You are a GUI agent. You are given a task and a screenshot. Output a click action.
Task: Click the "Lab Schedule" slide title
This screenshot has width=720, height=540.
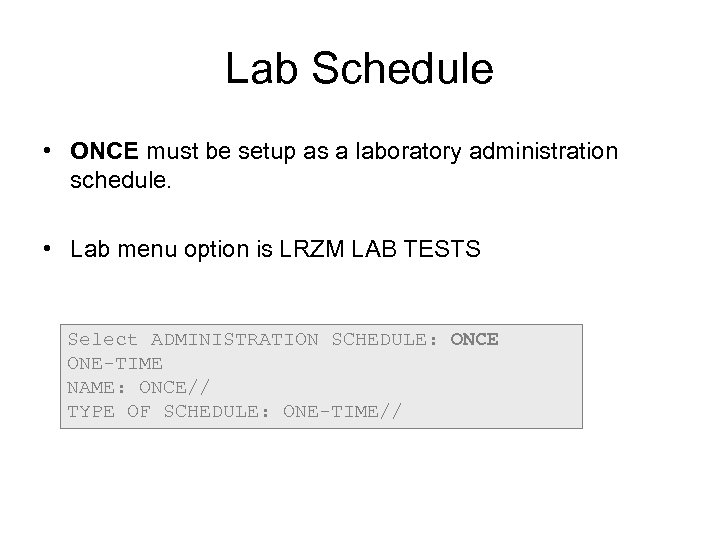click(359, 69)
